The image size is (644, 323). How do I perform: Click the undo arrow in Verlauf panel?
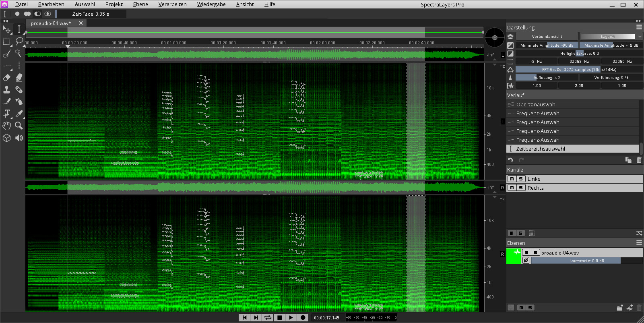511,160
